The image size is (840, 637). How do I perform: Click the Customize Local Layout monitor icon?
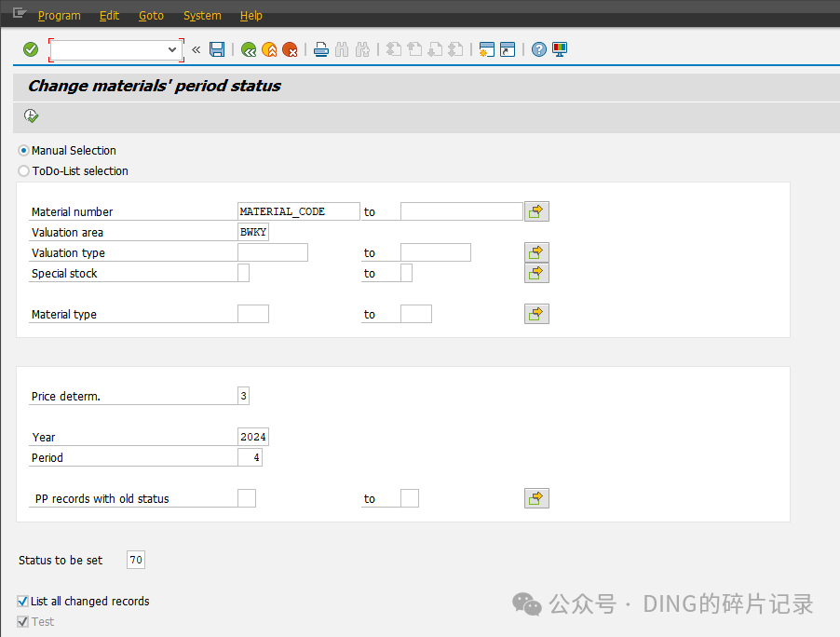560,50
